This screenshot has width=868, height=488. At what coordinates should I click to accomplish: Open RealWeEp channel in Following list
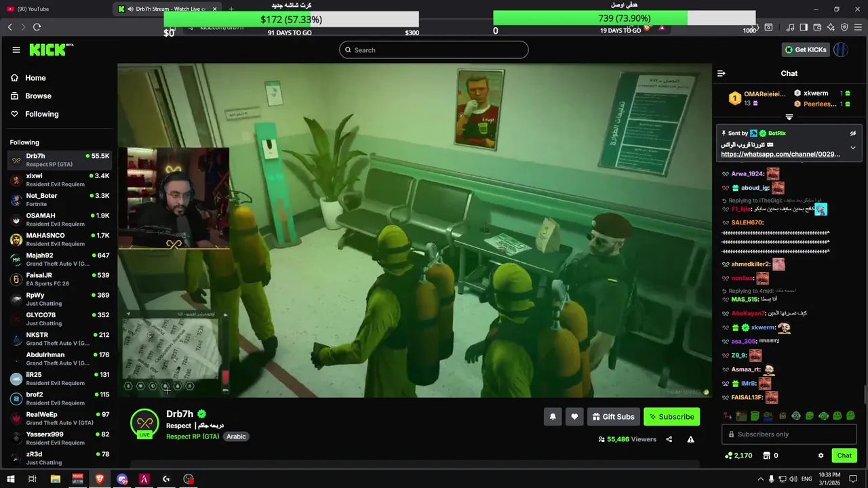(x=60, y=418)
